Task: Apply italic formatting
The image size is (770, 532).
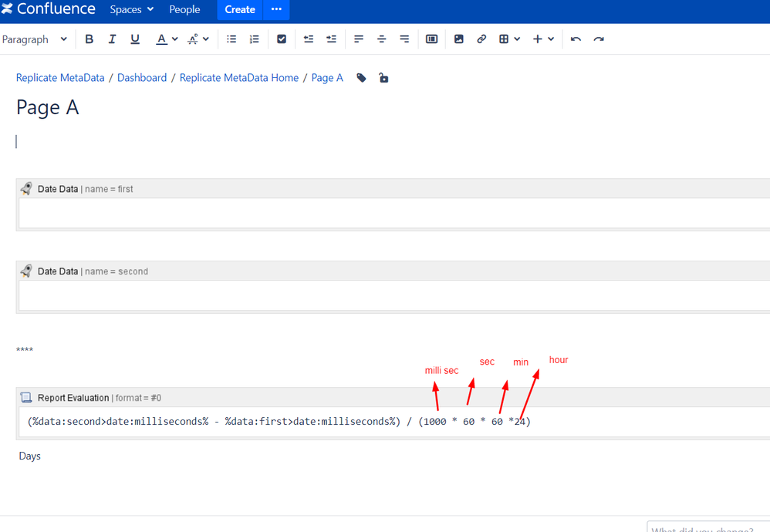Action: point(112,39)
